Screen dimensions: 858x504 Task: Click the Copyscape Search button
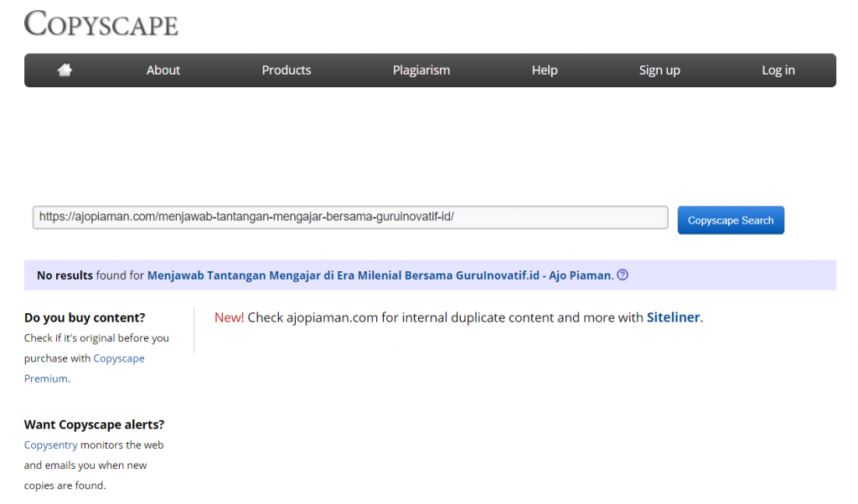click(x=731, y=220)
